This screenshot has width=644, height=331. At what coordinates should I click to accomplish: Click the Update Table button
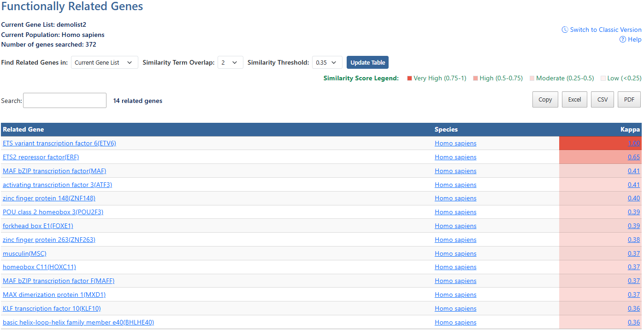click(367, 62)
